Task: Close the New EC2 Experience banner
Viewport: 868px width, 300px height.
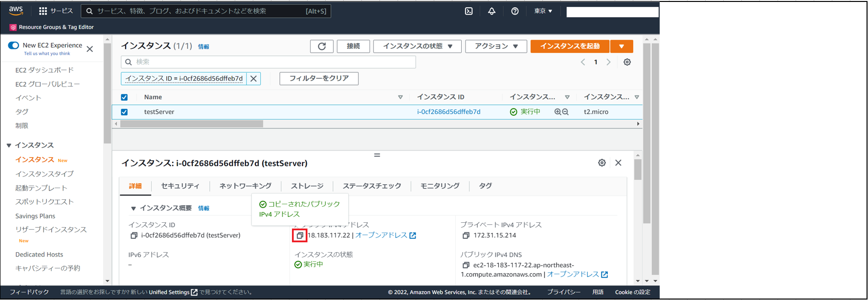Action: 89,49
